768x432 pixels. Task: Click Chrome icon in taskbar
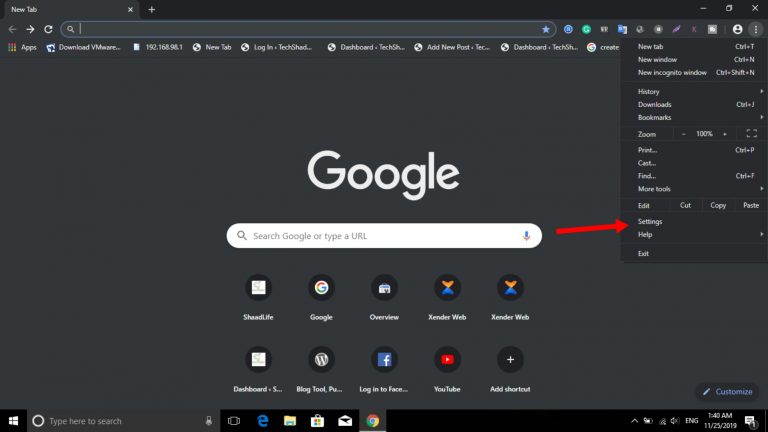372,421
